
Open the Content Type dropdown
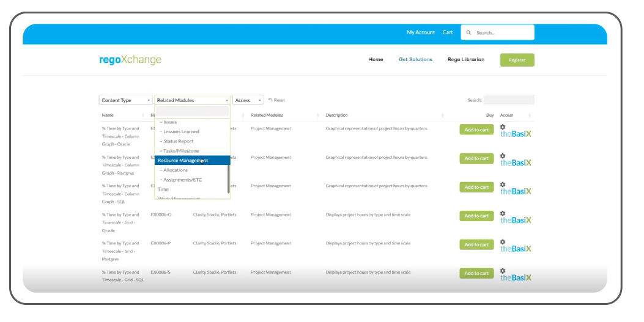pos(125,100)
